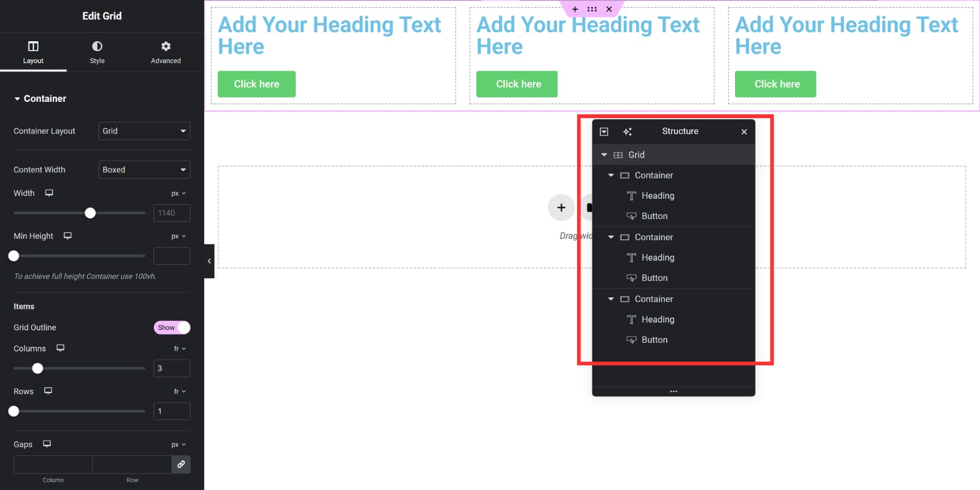The height and width of the screenshot is (490, 980).
Task: Click the monitor icon beside Min Height
Action: click(68, 236)
